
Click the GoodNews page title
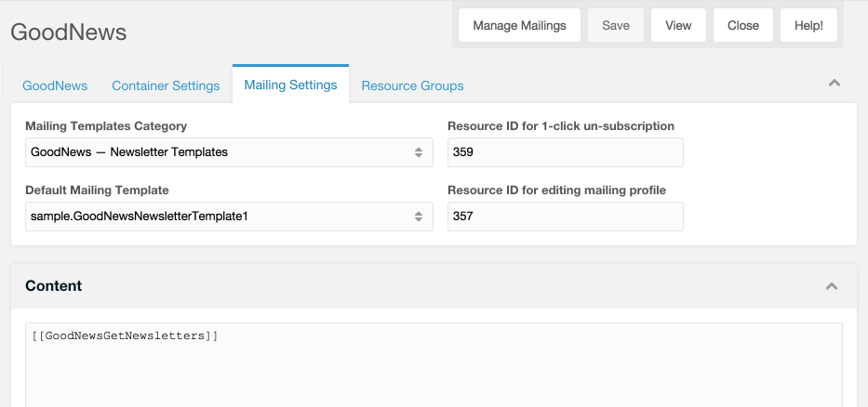[69, 33]
